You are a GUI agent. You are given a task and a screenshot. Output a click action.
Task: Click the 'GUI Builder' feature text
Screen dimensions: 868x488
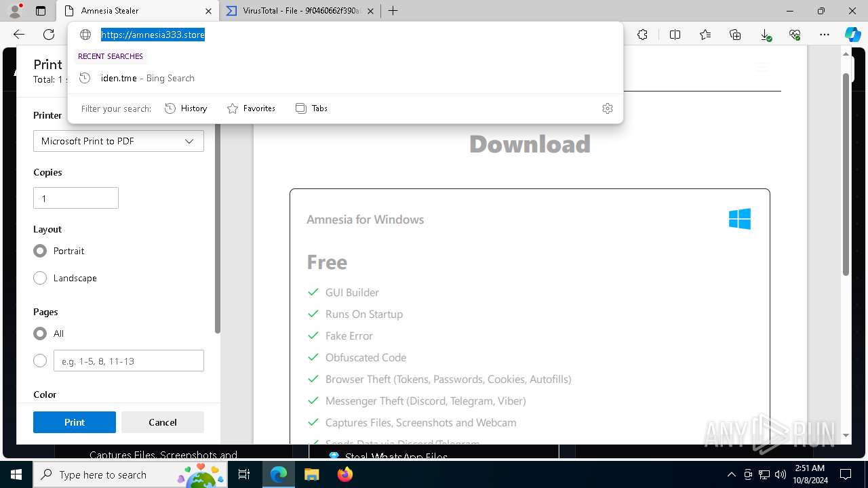pyautogui.click(x=352, y=292)
